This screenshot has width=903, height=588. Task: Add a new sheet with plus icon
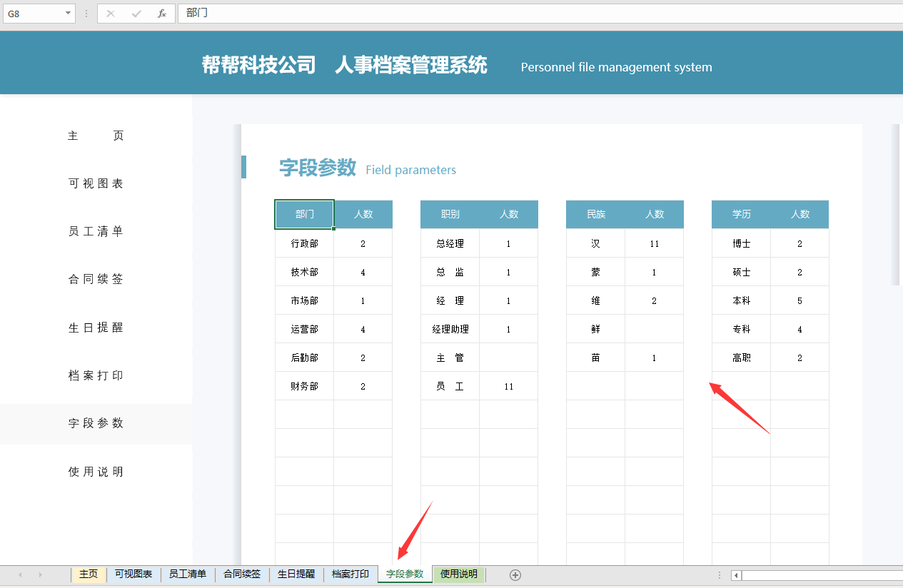pyautogui.click(x=515, y=574)
